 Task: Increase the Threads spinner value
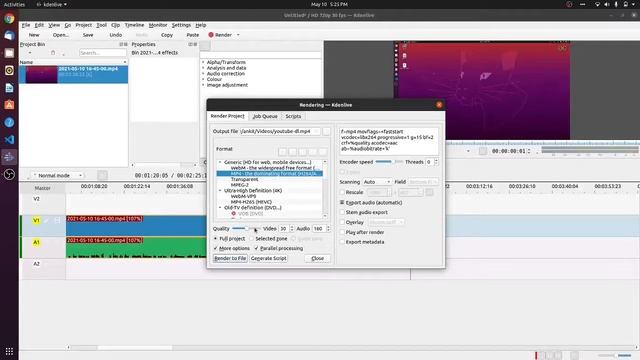point(436,160)
